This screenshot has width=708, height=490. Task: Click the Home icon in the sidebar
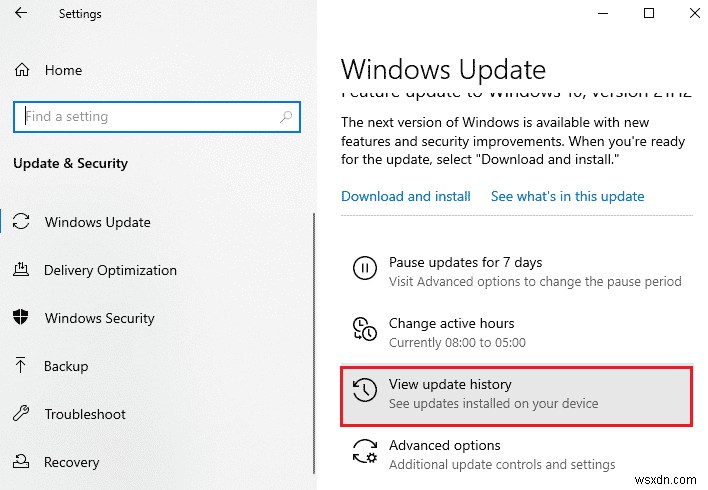pyautogui.click(x=22, y=70)
